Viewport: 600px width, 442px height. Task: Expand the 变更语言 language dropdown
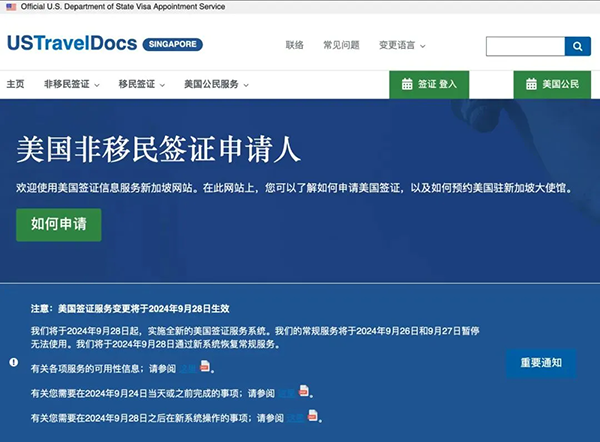coord(402,45)
